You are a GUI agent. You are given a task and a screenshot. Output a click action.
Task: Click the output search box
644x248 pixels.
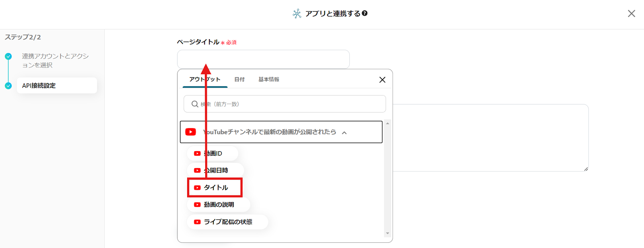point(285,104)
